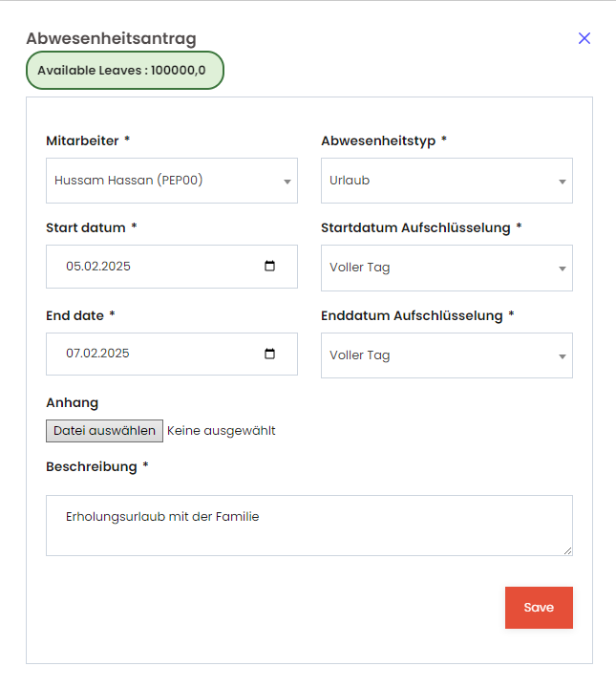Focus the Beschreibung text area
The width and height of the screenshot is (616, 688).
(309, 526)
